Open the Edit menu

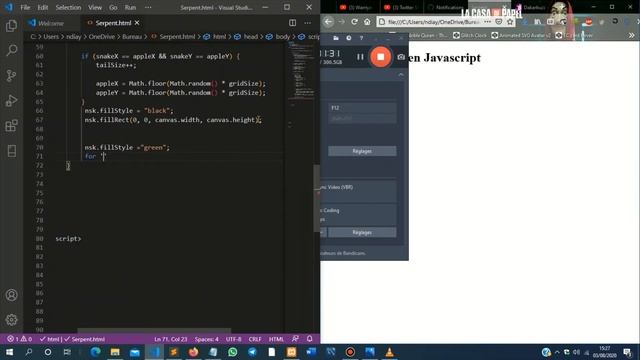pos(43,7)
